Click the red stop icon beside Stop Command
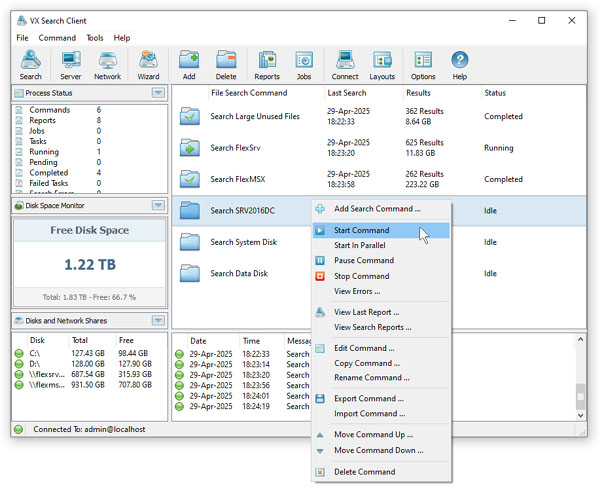The width and height of the screenshot is (600, 487). click(320, 276)
